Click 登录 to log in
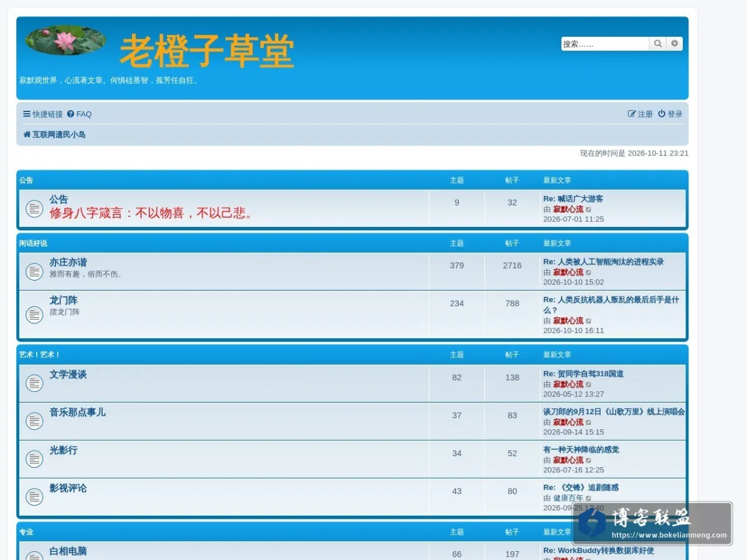Image resolution: width=747 pixels, height=560 pixels. coord(670,114)
